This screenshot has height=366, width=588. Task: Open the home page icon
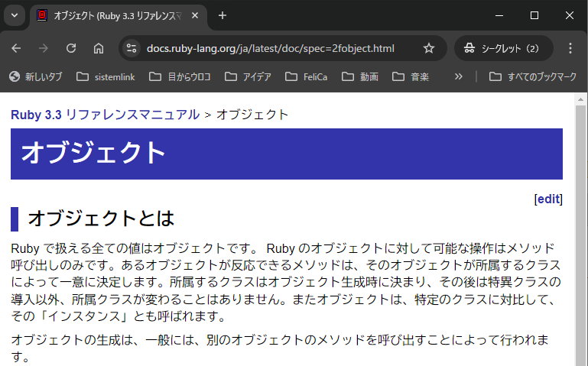(99, 48)
